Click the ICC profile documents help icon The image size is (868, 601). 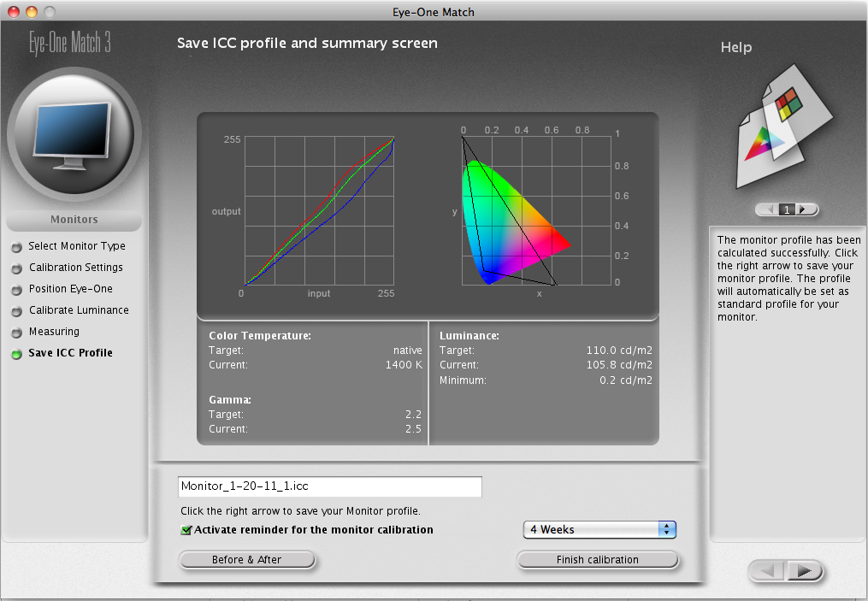784,127
